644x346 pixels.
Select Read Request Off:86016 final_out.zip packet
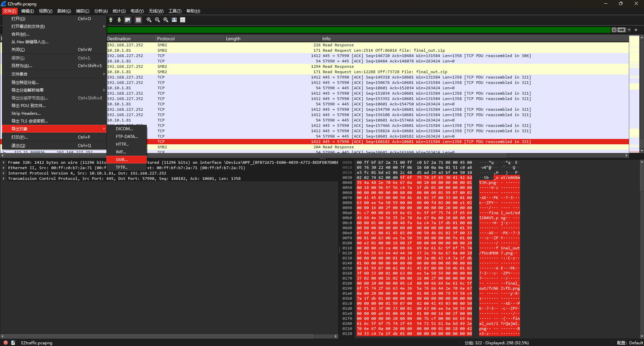coord(368,50)
